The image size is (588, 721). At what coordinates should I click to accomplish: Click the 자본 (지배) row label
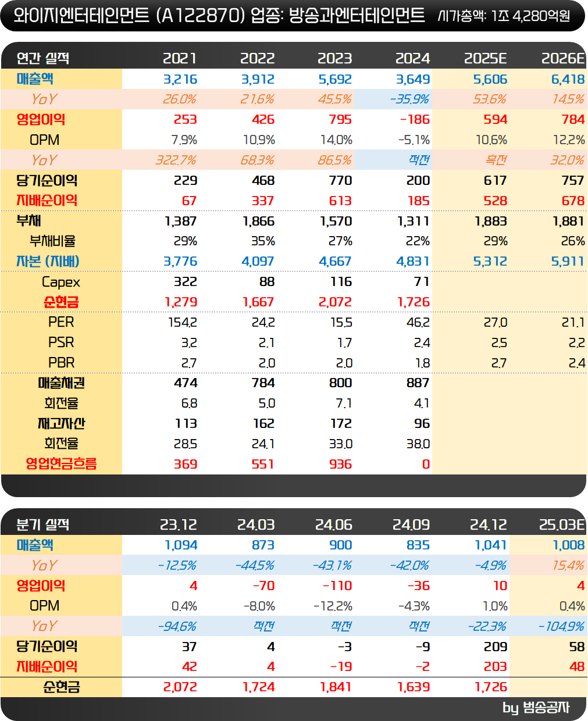48,262
